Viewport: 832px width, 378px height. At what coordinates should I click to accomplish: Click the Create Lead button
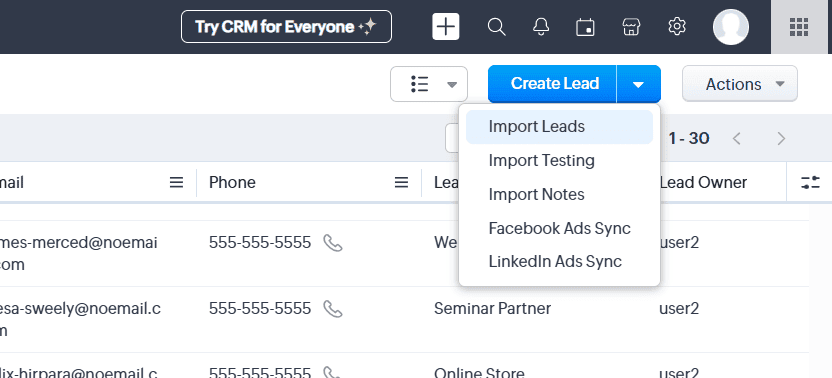tap(552, 84)
